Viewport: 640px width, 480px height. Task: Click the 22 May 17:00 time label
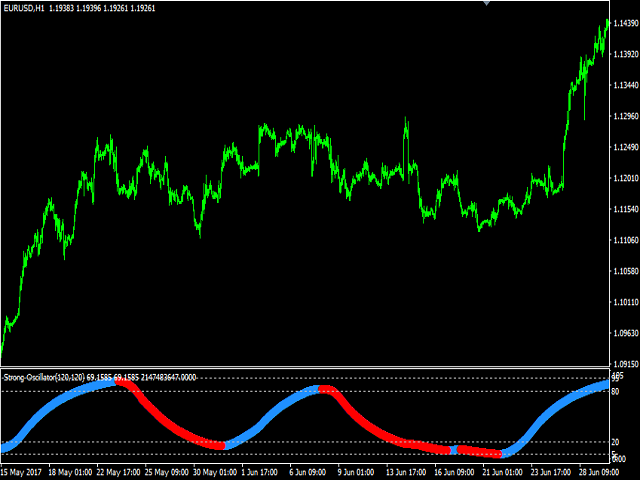pyautogui.click(x=118, y=473)
